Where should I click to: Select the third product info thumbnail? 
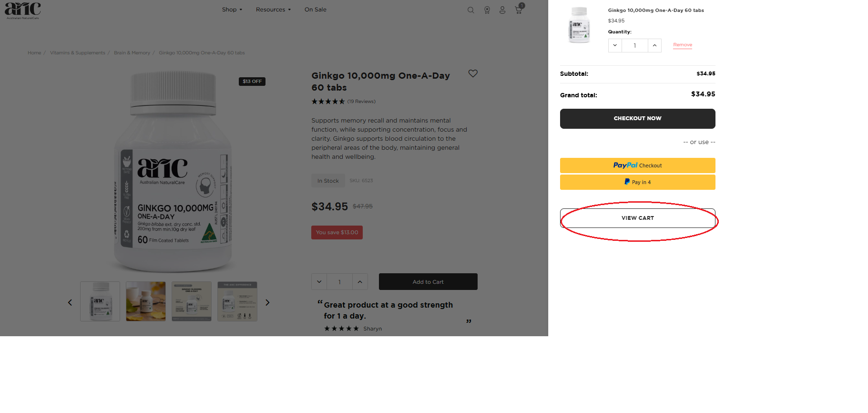coord(192,301)
